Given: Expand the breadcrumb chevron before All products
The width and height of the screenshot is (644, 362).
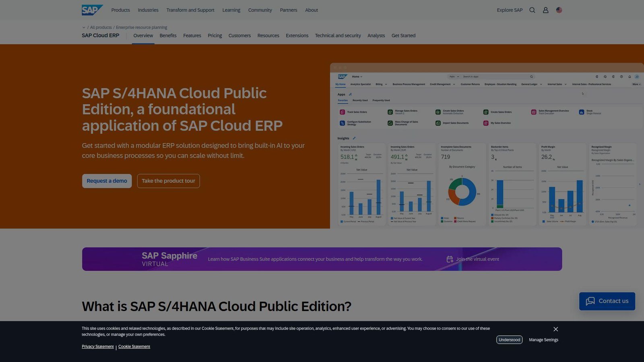Looking at the screenshot, I should click(x=84, y=28).
